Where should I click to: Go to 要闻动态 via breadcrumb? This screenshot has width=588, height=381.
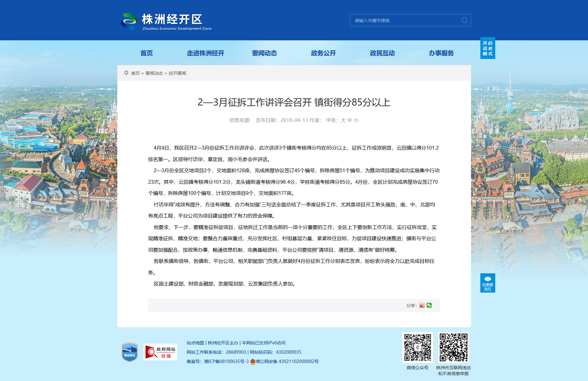154,73
